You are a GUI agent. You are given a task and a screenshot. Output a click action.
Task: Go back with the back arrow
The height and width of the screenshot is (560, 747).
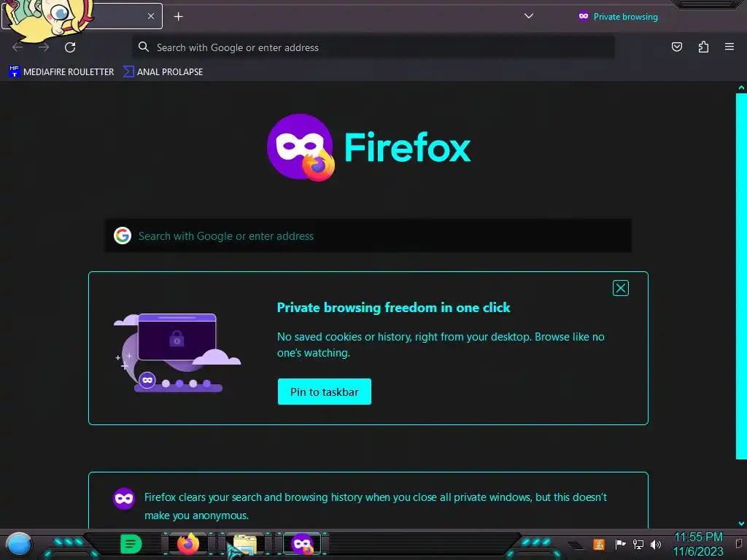18,47
